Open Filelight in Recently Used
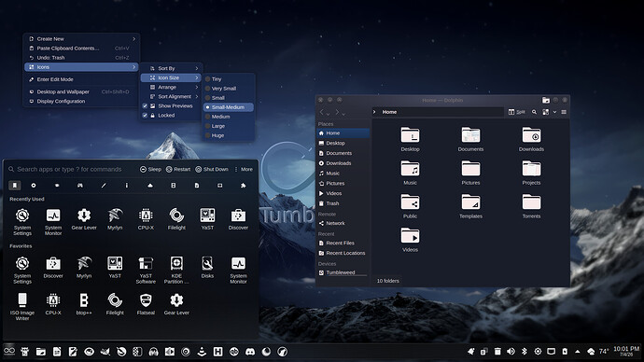The height and width of the screenshot is (362, 644). (x=176, y=218)
